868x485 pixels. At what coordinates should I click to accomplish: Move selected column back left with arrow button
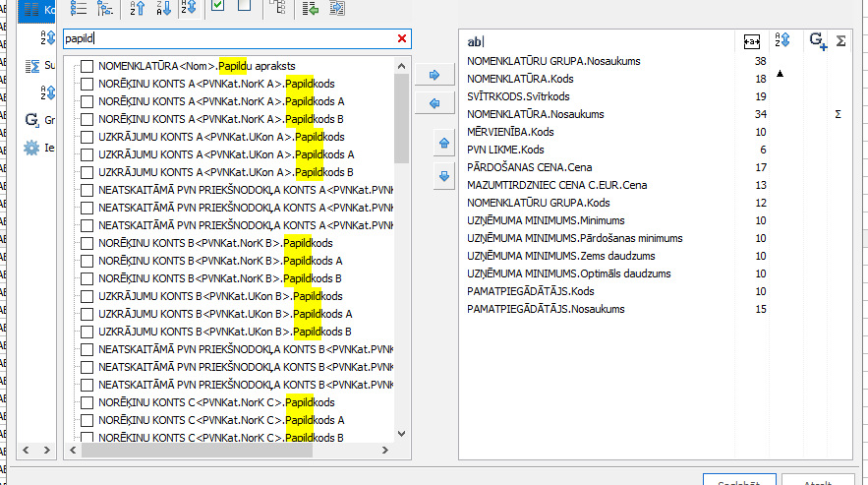pos(434,103)
